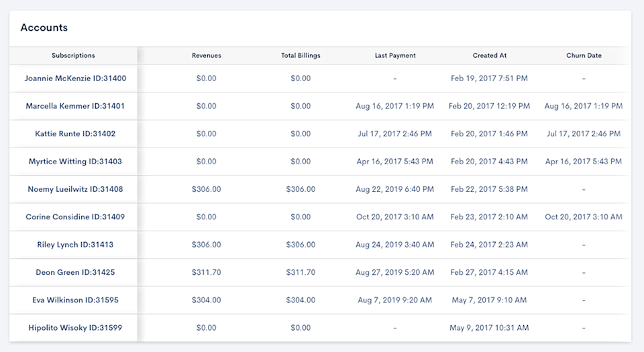Viewport: 644px width, 352px height.
Task: Open Joannie McKenzie ID:31400 account
Action: pyautogui.click(x=75, y=78)
